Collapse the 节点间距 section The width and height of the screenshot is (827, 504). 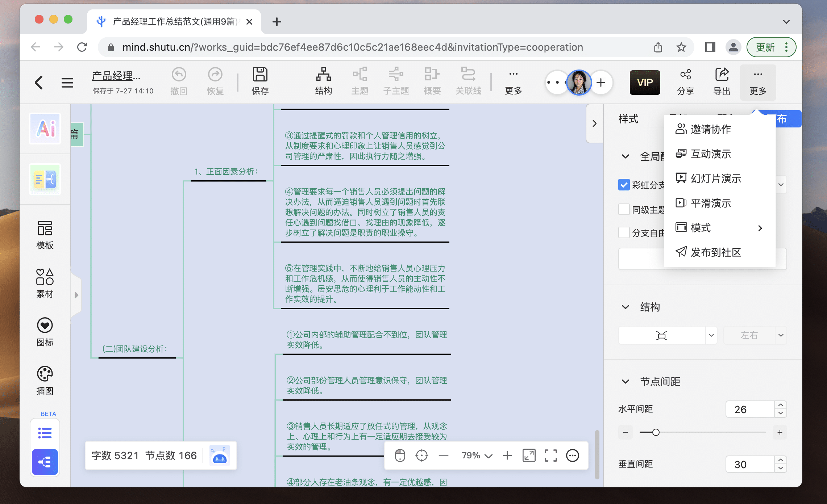pos(626,381)
